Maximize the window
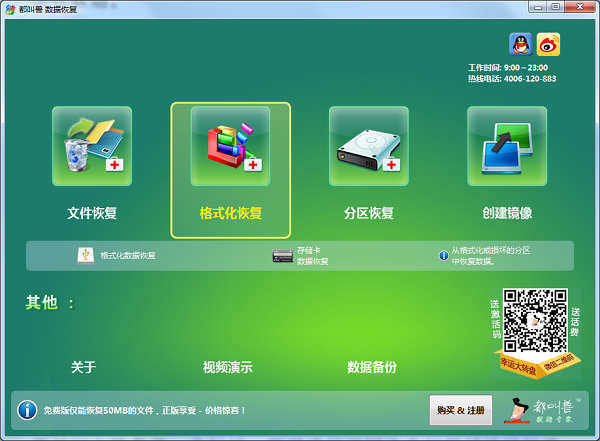The height and width of the screenshot is (441, 600). coord(555,7)
